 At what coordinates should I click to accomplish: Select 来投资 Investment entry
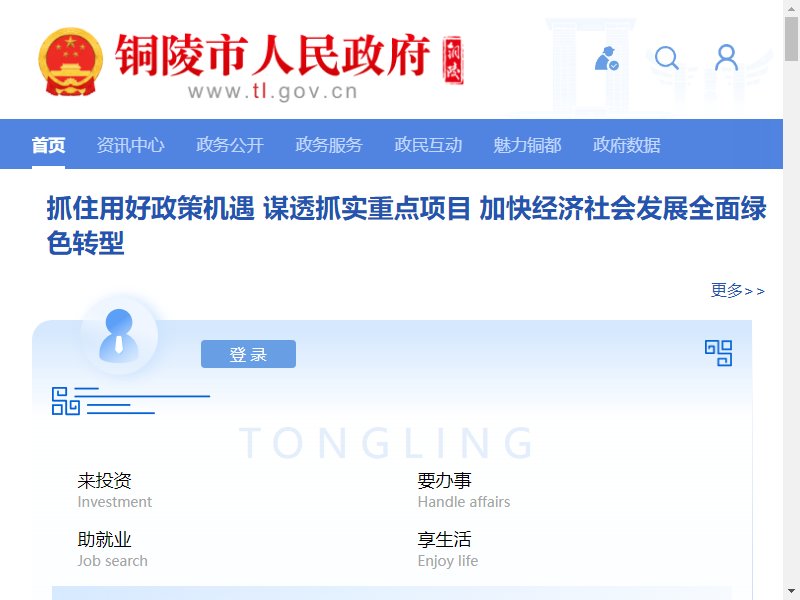(x=115, y=490)
